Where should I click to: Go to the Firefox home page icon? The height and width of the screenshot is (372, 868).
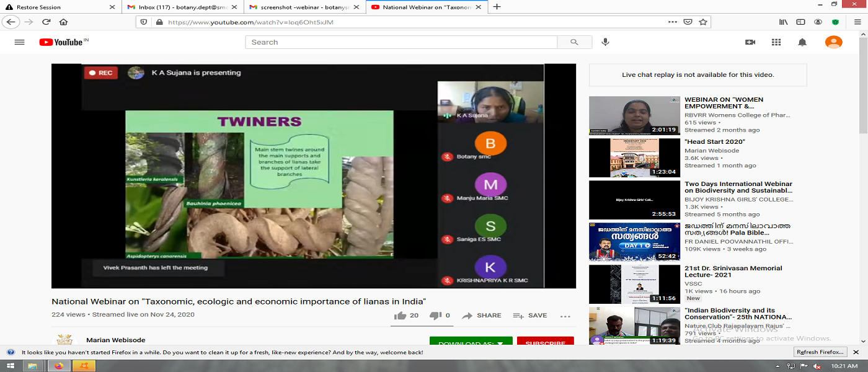coord(63,22)
